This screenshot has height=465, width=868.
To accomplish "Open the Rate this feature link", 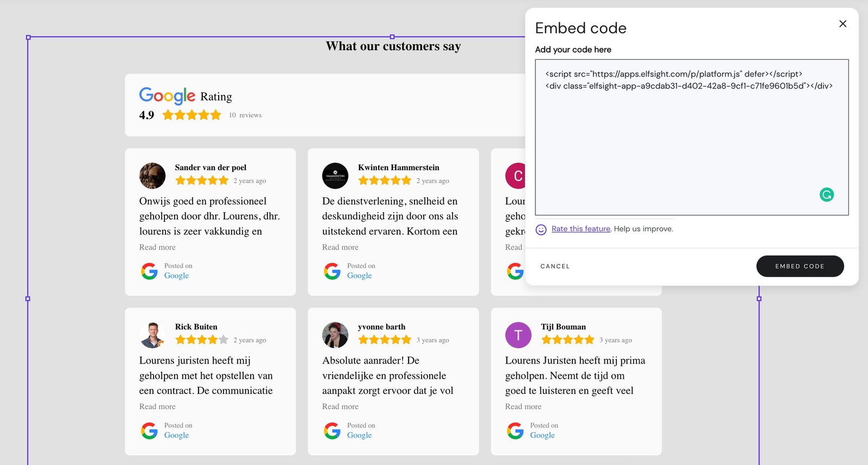I will (580, 229).
